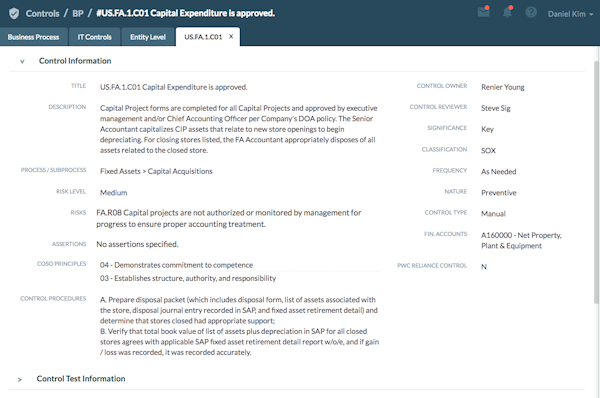Open the Entity Level tab
Screen dimensions: 600x398
(x=148, y=37)
